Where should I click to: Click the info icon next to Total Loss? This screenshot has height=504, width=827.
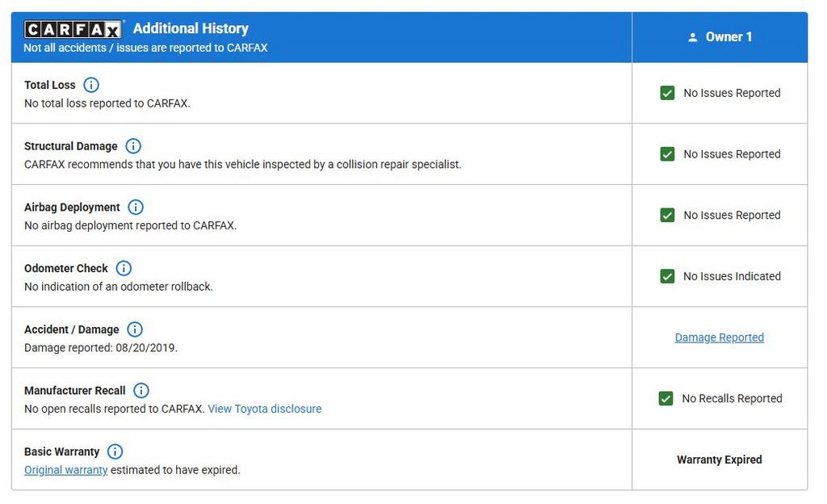click(x=91, y=85)
